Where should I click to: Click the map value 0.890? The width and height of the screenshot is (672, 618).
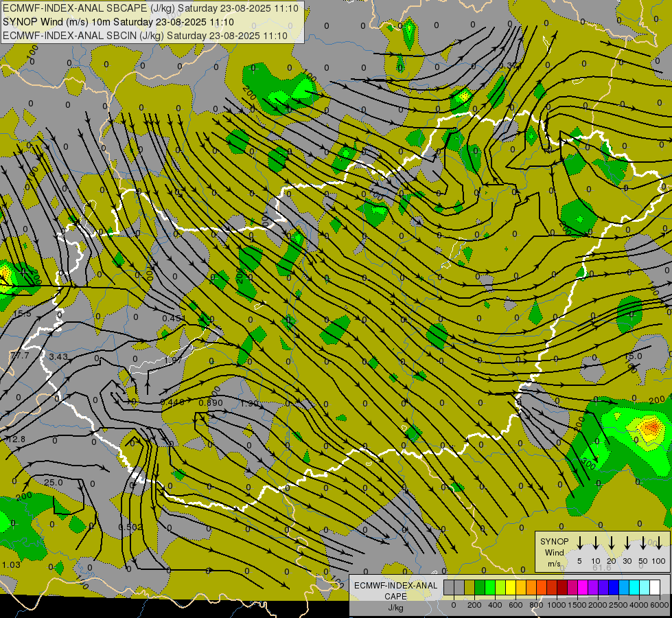click(211, 402)
